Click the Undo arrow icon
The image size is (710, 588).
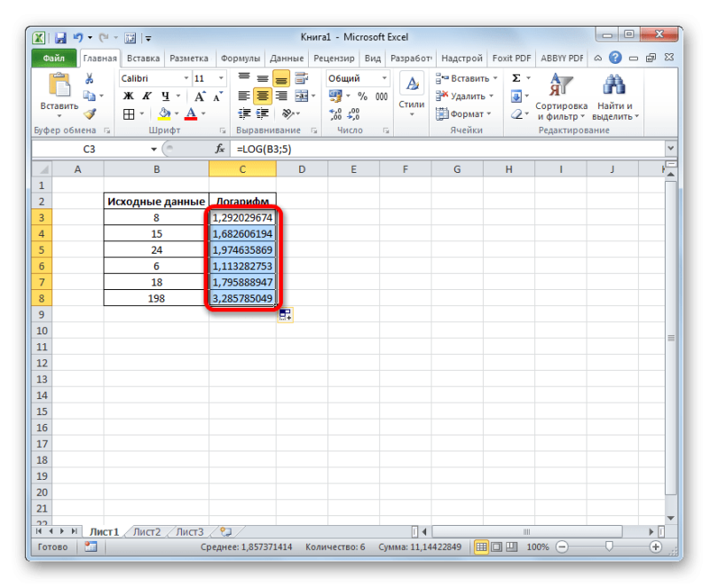tap(78, 37)
